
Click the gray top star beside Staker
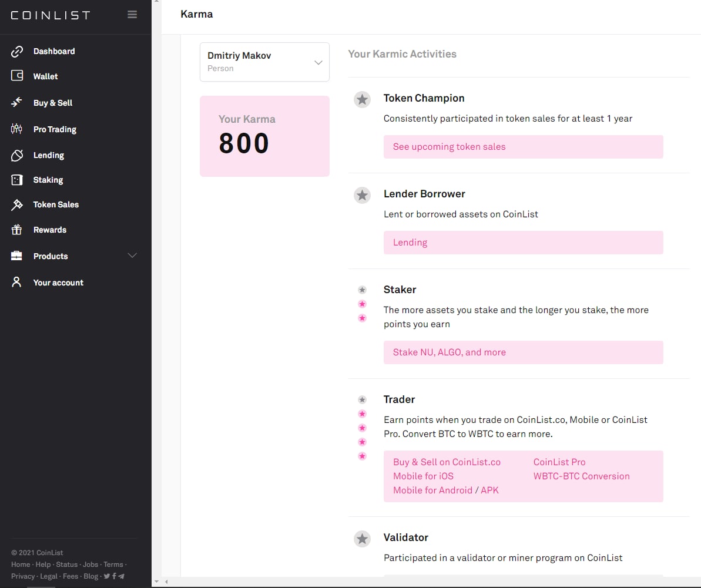(x=362, y=290)
